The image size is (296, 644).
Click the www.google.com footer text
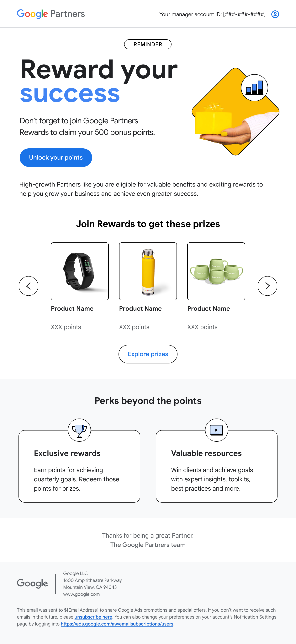[82, 594]
